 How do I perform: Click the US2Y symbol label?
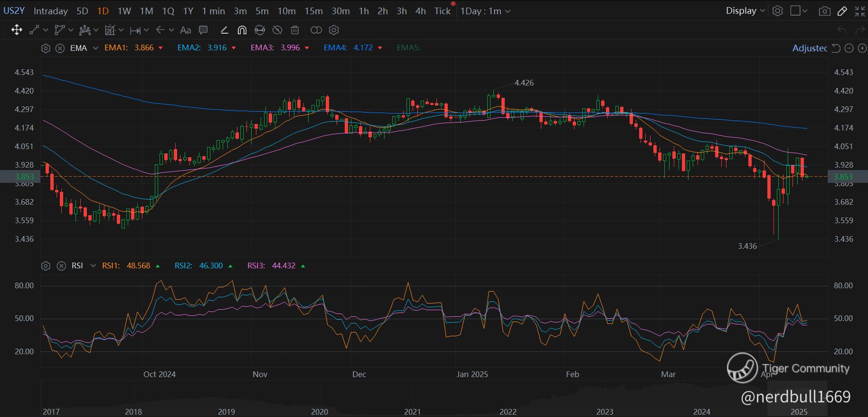coord(14,10)
